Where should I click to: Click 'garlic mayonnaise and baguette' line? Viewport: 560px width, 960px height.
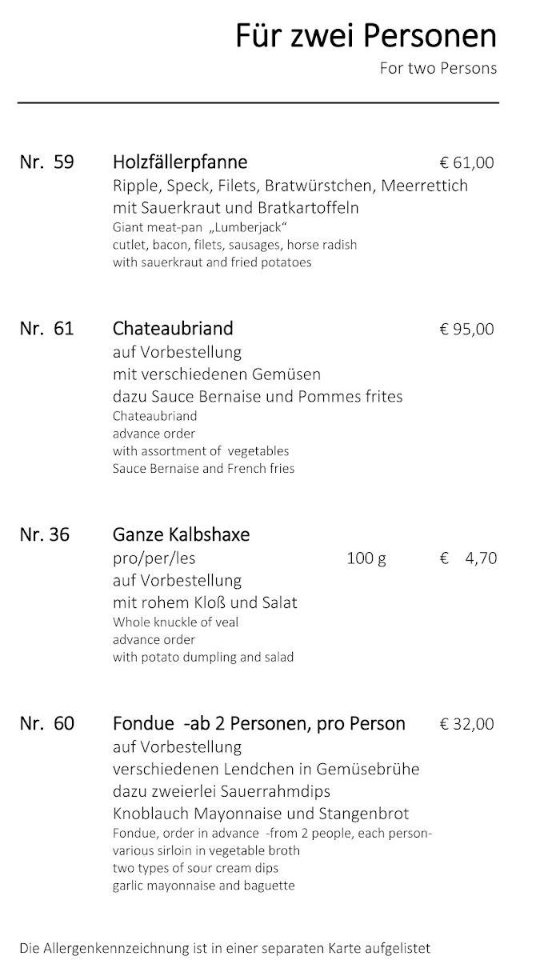[204, 886]
